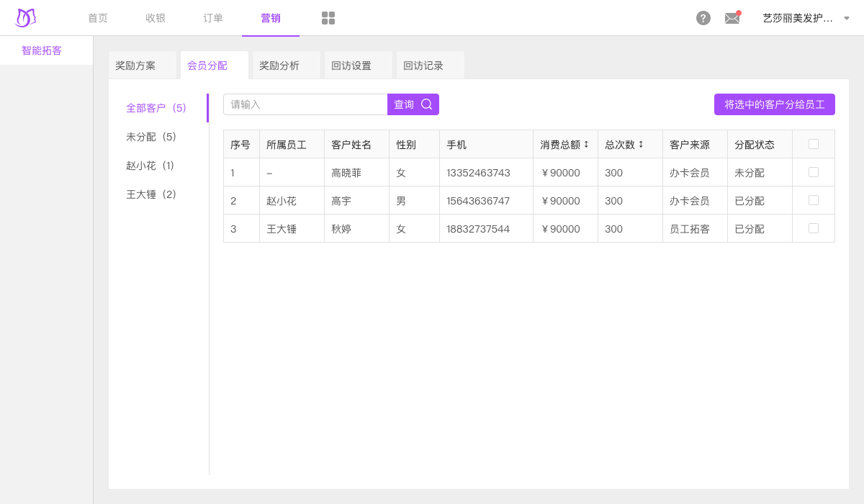The width and height of the screenshot is (864, 504).
Task: Open the 回访设置 tab
Action: point(351,66)
